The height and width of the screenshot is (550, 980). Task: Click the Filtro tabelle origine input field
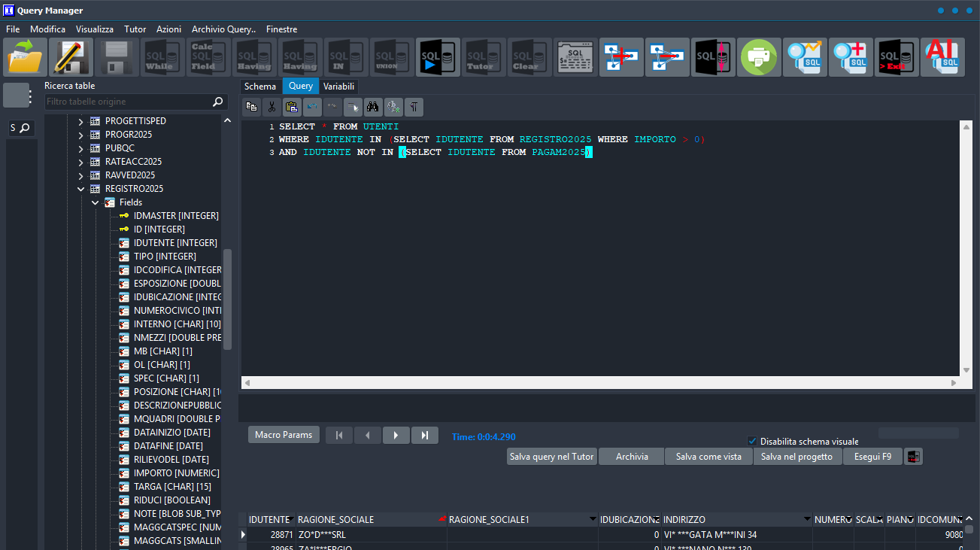click(x=128, y=102)
